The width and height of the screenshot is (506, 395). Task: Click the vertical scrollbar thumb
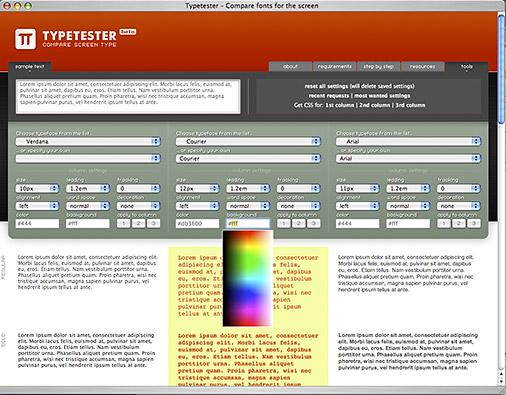[x=501, y=69]
